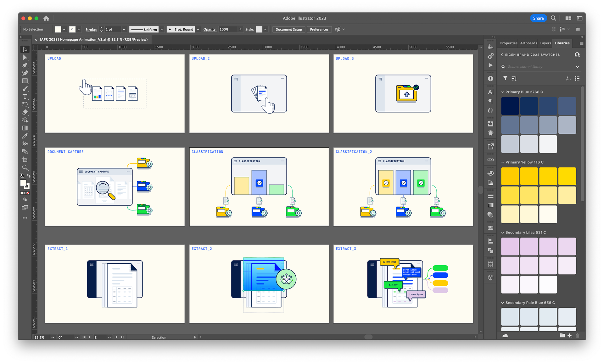The height and width of the screenshot is (364, 604).
Task: Set paint mode to Gradient
Action: pos(25,193)
